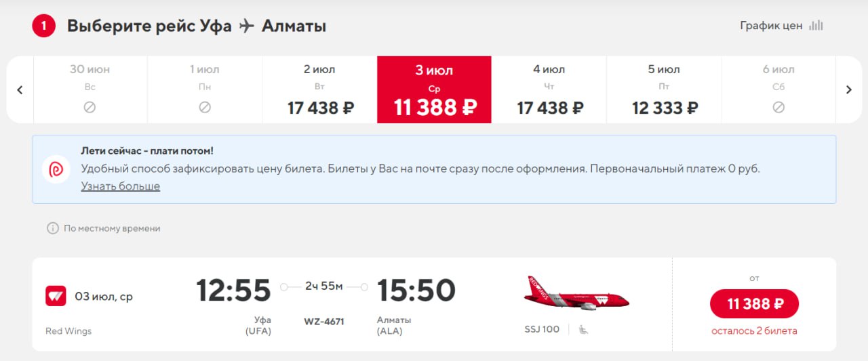868x361 pixels.
Task: Select the 4 июл date tab
Action: 549,89
